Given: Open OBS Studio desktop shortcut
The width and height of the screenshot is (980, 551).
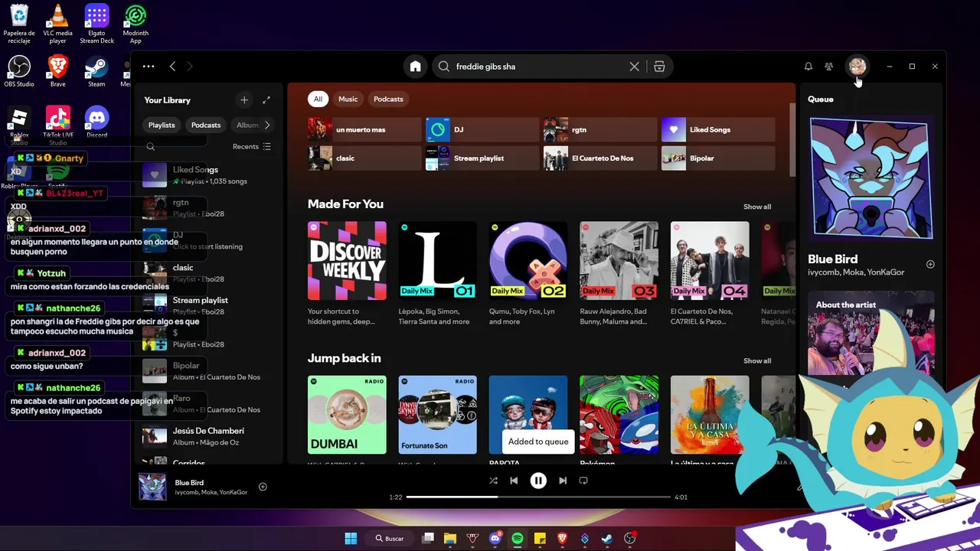Looking at the screenshot, I should (19, 71).
